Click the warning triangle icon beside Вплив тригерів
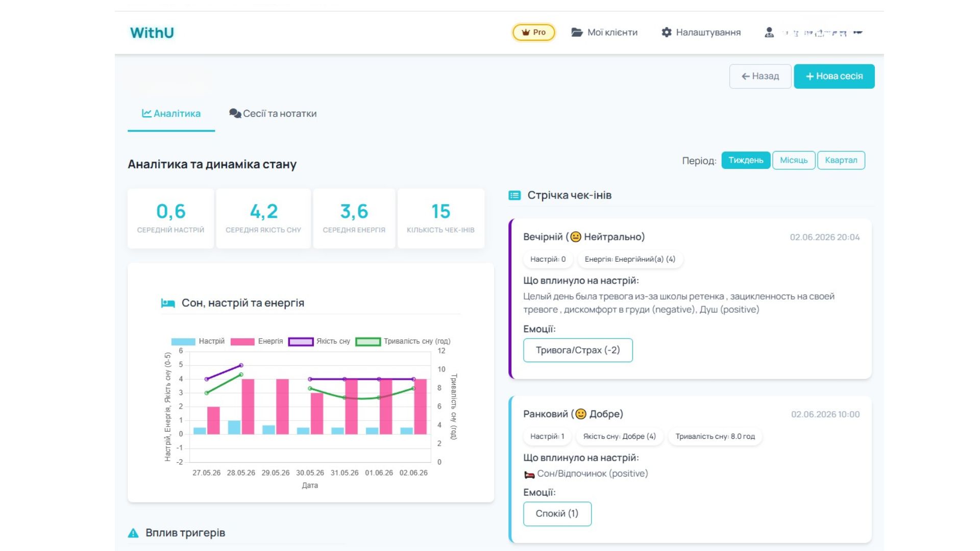Image resolution: width=980 pixels, height=551 pixels. 133,533
